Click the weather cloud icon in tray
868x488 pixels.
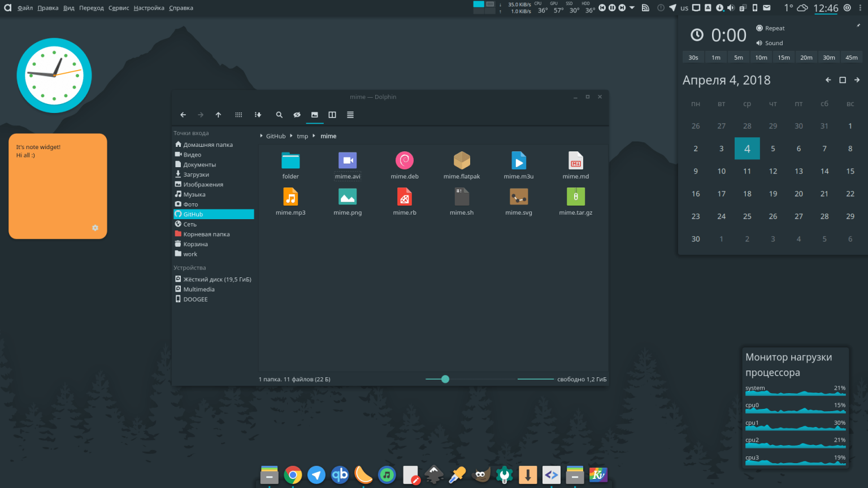[x=802, y=8]
